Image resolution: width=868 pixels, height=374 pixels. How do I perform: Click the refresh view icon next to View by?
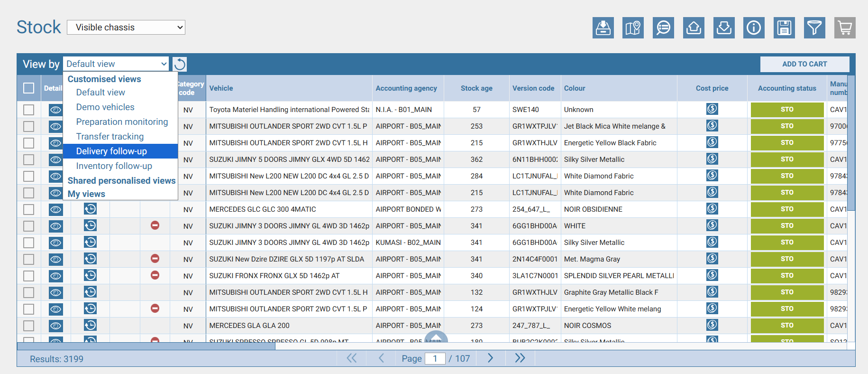[x=180, y=64]
